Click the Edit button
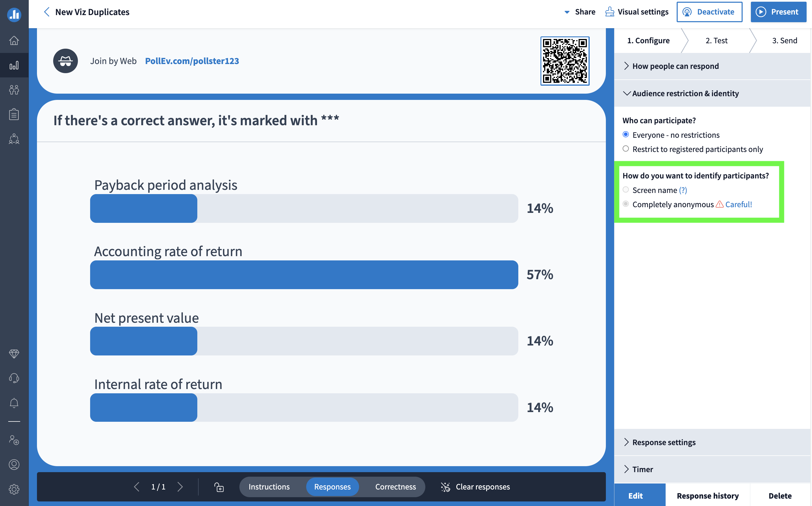The image size is (812, 506). point(639,495)
